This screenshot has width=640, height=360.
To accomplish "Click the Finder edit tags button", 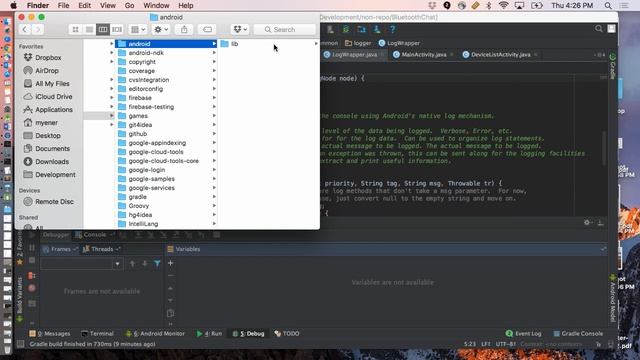I will coord(207,29).
